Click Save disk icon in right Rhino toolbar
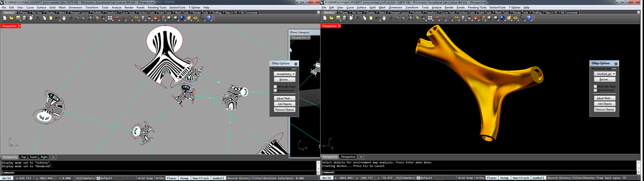644x181 pixels. 338,17
